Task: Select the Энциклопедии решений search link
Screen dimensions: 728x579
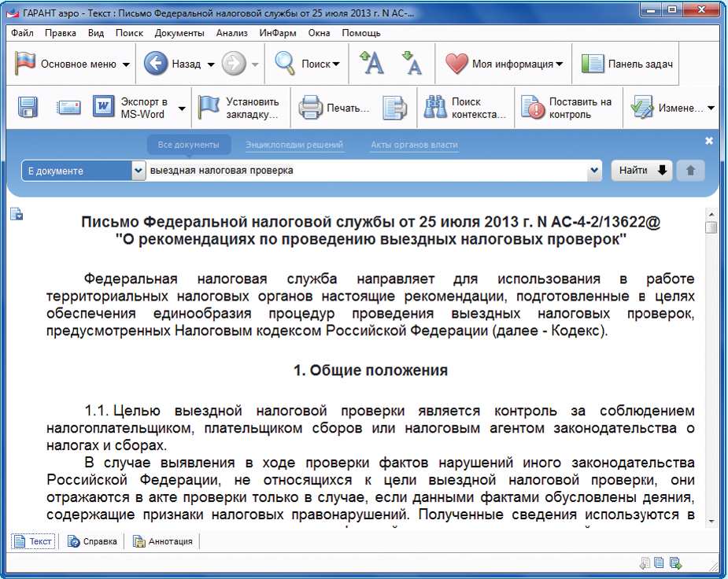Action: point(294,145)
